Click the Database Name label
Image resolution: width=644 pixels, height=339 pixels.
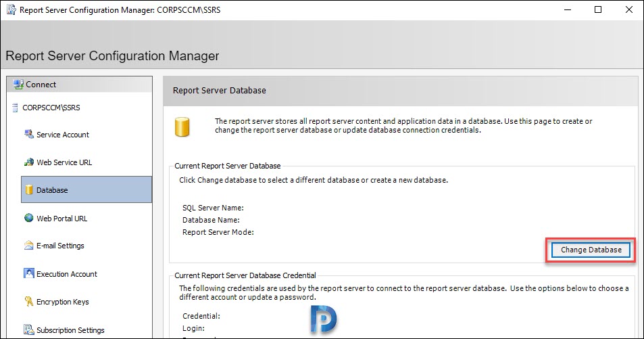tap(211, 220)
